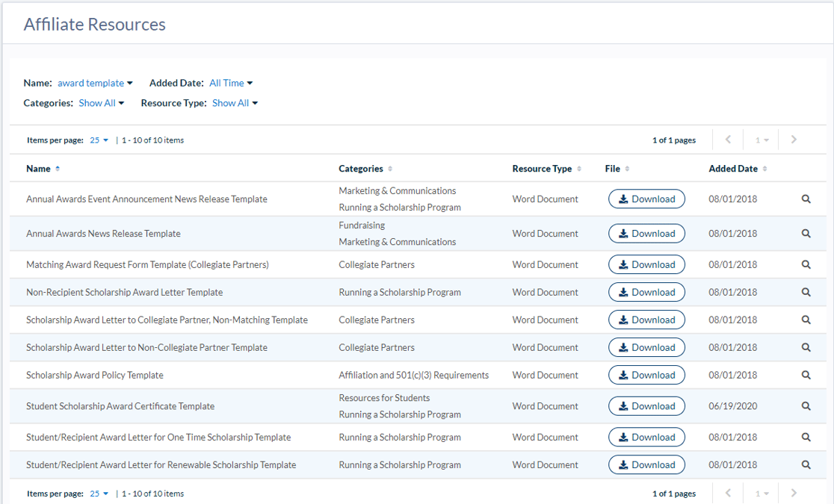Screen dimensions: 834x504
Task: View details of Collegiate Partner Non-Matching Template
Action: [x=806, y=320]
